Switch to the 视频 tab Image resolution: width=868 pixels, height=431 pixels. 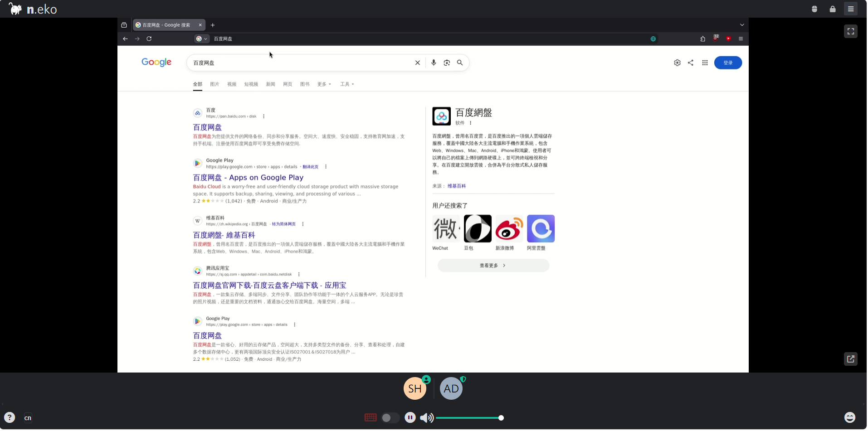[232, 84]
